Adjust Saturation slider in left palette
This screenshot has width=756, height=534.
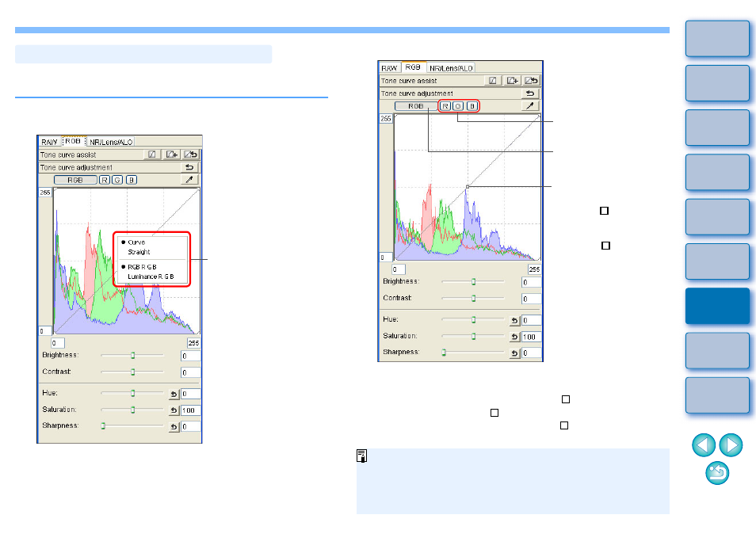(132, 410)
